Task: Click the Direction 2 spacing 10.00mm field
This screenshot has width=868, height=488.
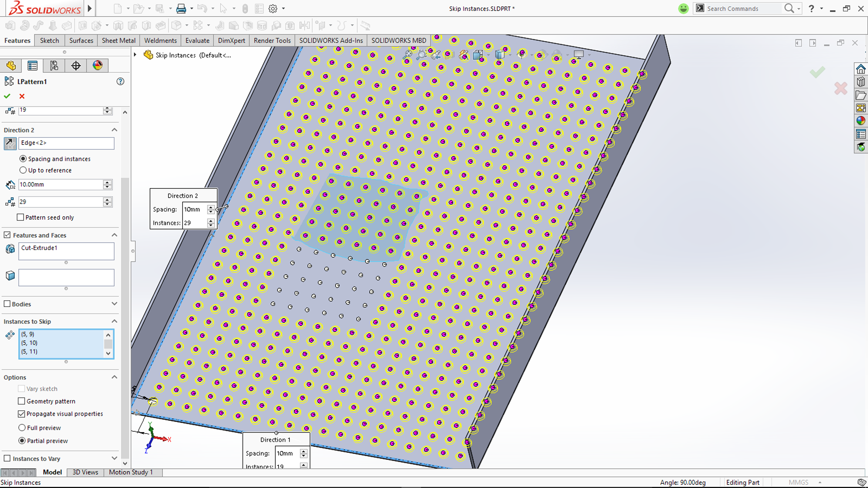Action: 60,185
